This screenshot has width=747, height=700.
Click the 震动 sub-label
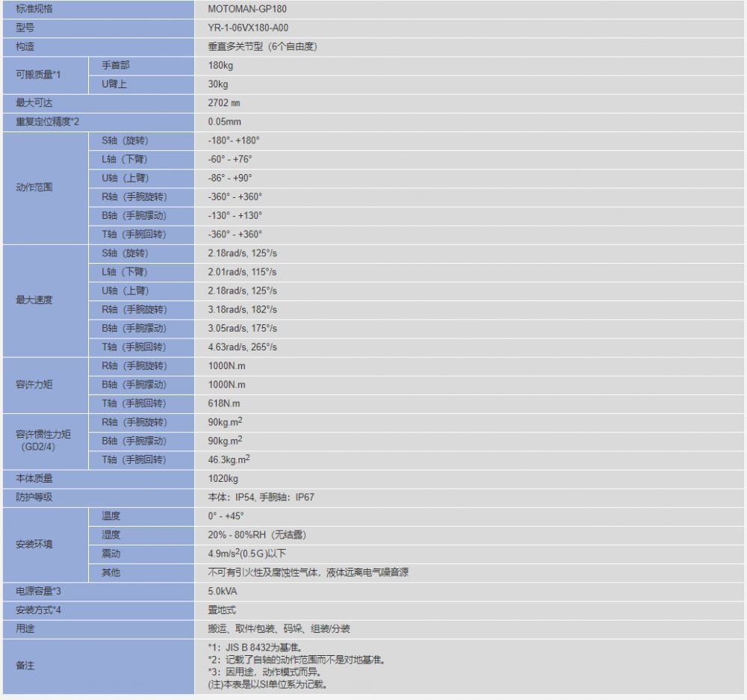(111, 554)
